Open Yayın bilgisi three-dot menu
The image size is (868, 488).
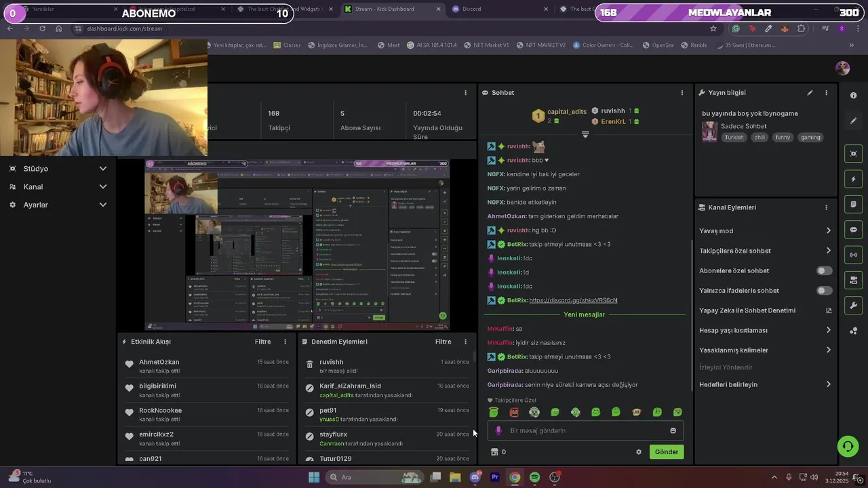pos(826,93)
